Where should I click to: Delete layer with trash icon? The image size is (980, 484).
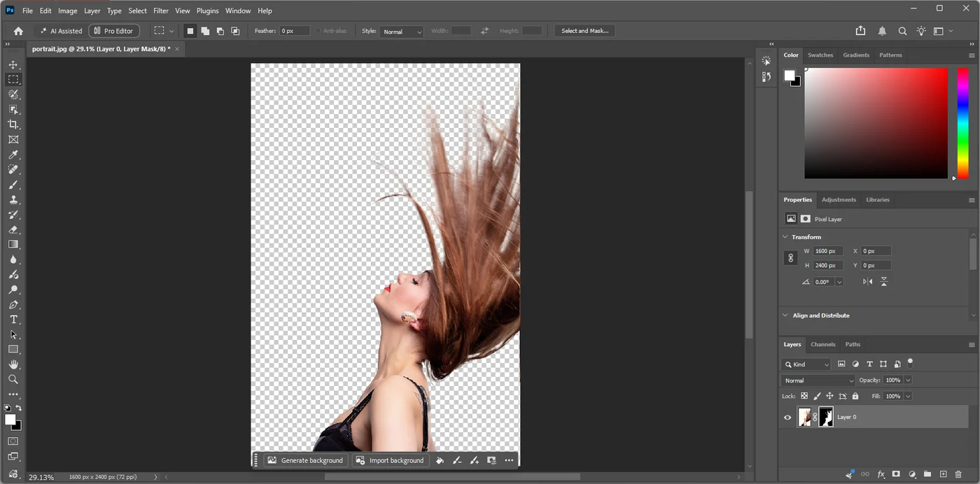[958, 474]
